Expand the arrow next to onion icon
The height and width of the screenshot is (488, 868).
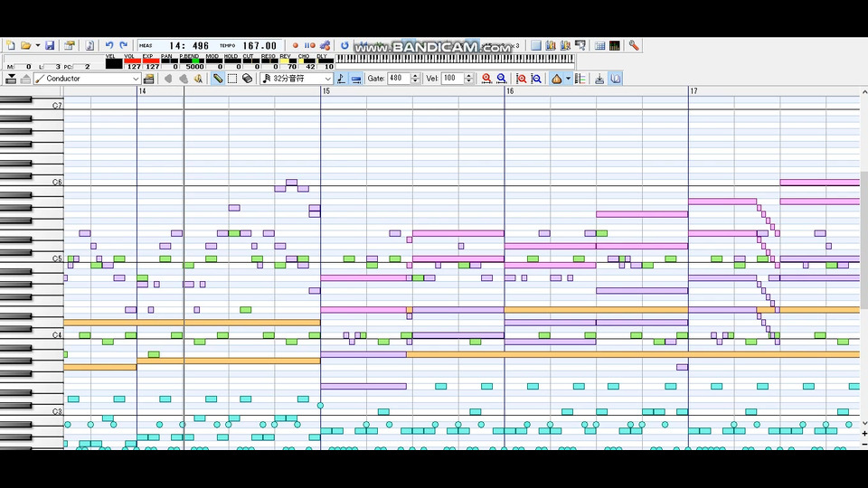coord(568,79)
